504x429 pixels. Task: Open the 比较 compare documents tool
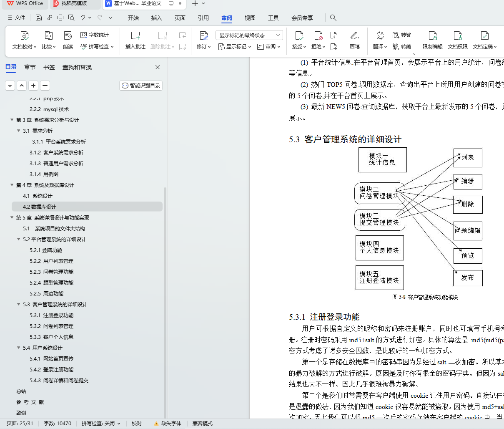pos(48,40)
